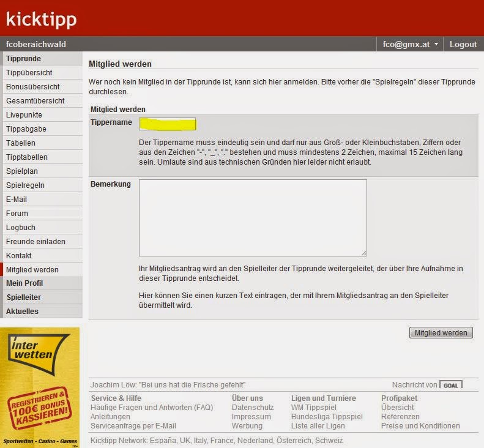Open WM Tippspiel link
Image resolution: width=484 pixels, height=448 pixels.
[314, 408]
